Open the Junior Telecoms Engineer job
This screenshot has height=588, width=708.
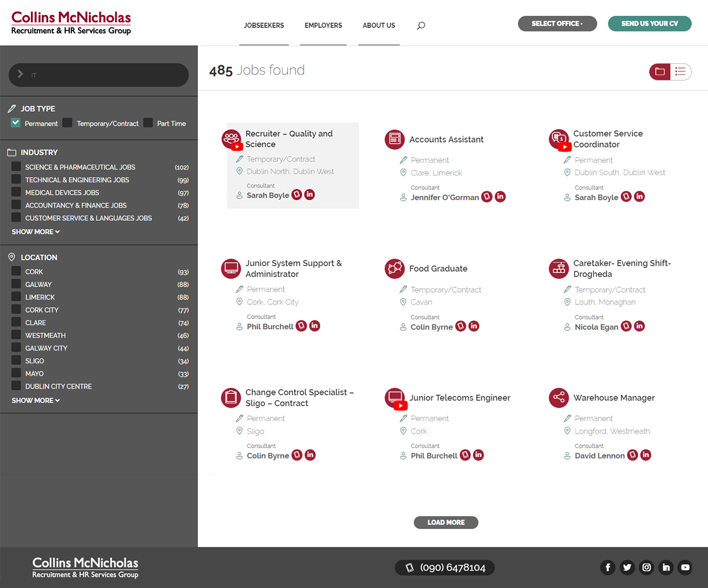[460, 398]
